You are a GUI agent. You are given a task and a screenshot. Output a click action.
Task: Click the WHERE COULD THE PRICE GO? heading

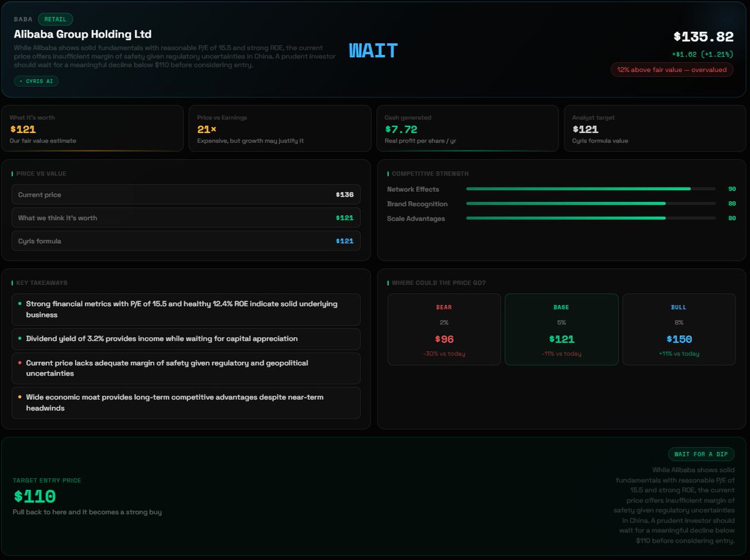[x=439, y=283]
